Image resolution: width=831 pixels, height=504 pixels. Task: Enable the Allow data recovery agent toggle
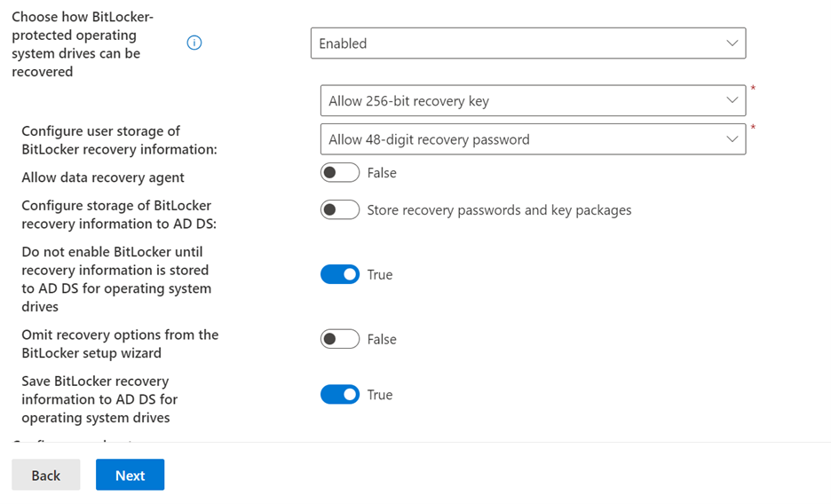[x=340, y=173]
